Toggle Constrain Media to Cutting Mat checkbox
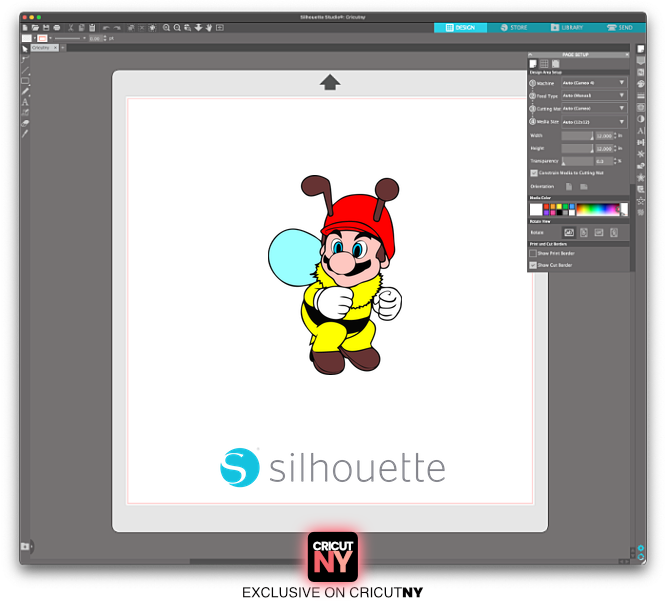 click(534, 173)
